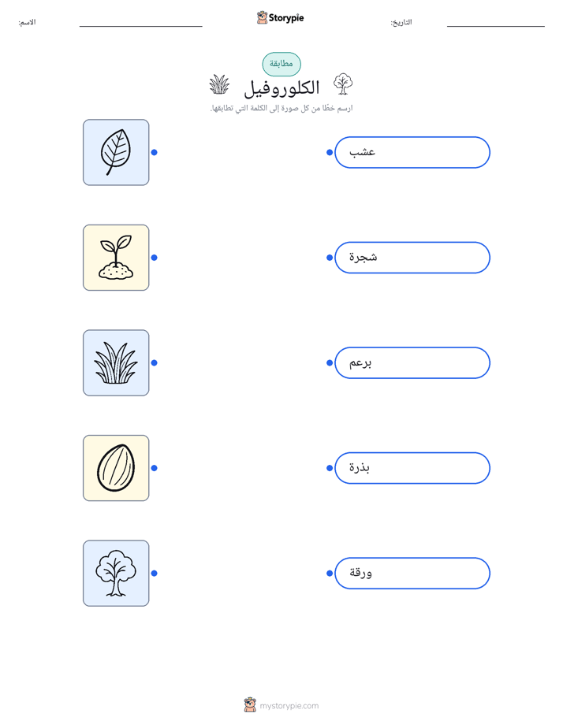Click the Storypie bear logo at top

click(x=262, y=17)
